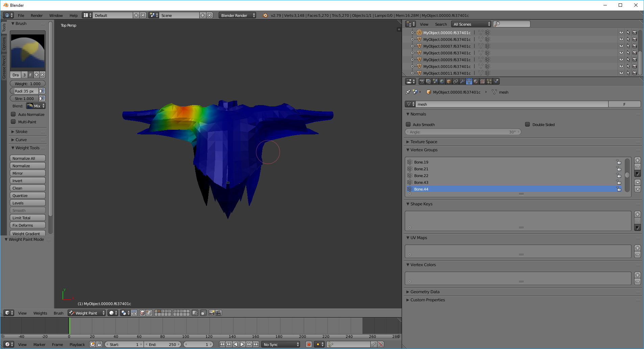Open the Render properties (camera icon) tab
This screenshot has height=349, width=644.
422,81
